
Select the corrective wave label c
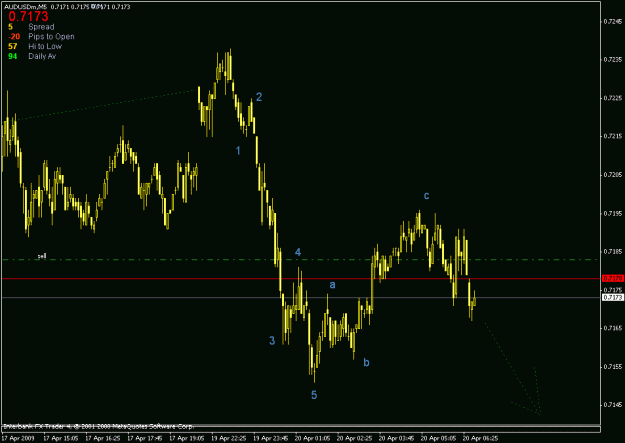(426, 195)
